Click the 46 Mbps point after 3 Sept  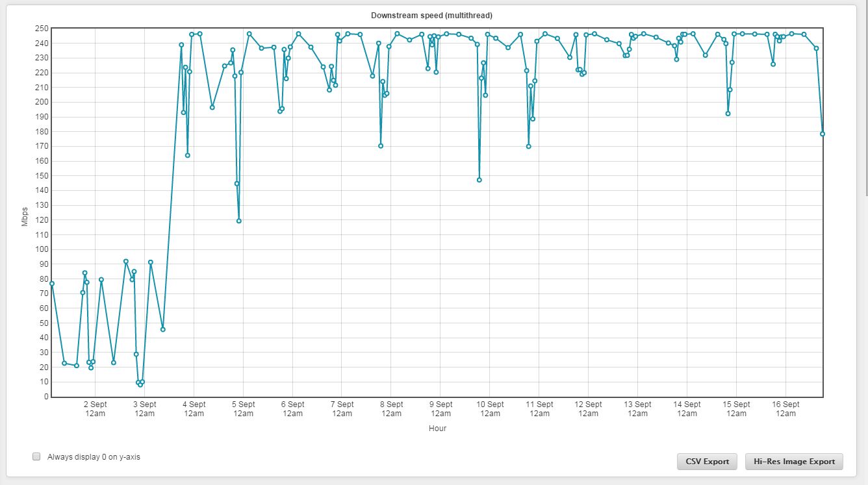(x=162, y=329)
